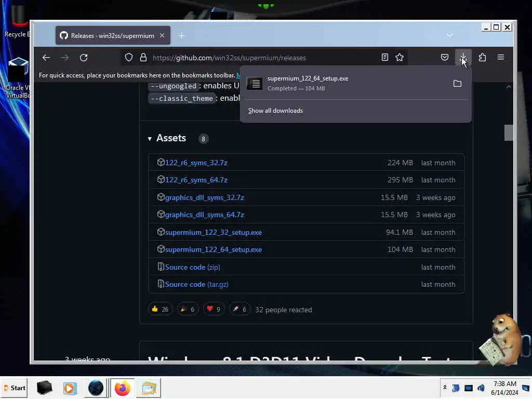Go back with the browser back arrow
Screen dimensions: 532x399
[46, 58]
